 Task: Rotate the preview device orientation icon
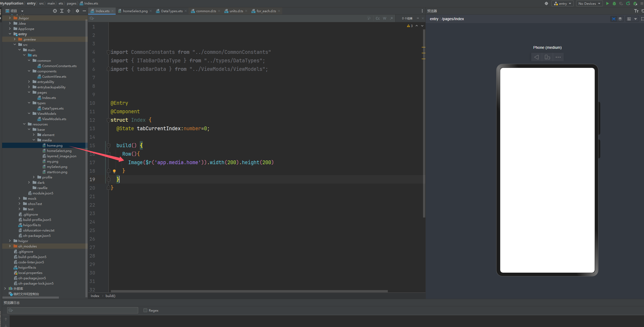click(x=547, y=57)
